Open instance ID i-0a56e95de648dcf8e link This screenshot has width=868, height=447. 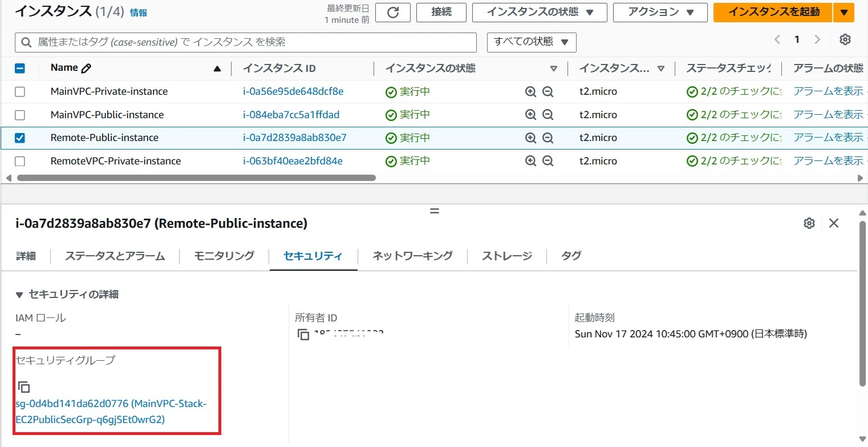point(293,91)
